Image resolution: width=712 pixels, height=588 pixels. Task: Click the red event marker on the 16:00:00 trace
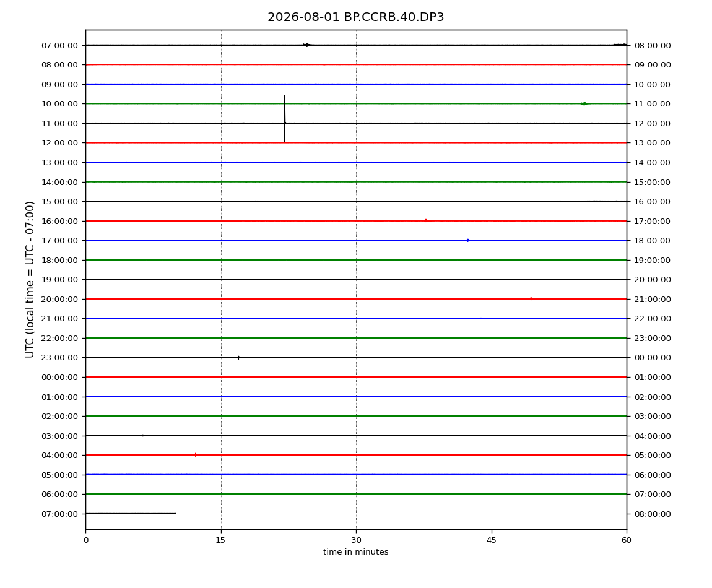click(x=426, y=221)
